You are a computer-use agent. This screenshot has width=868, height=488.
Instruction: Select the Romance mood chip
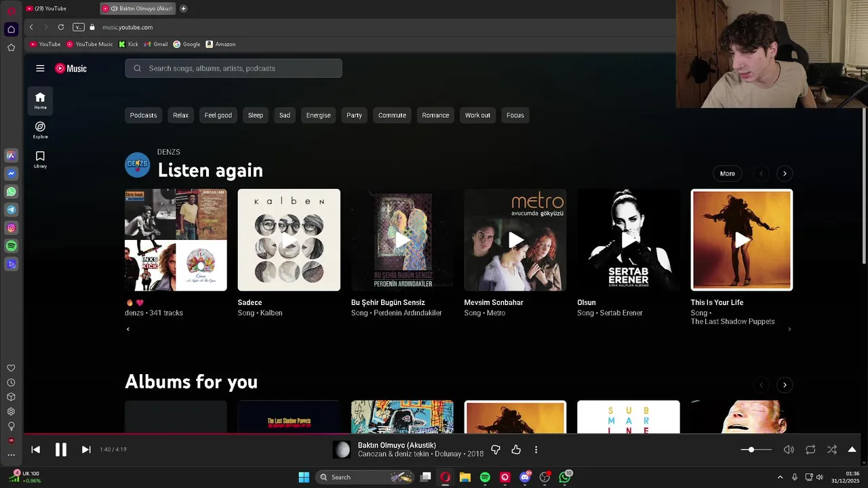[x=435, y=115]
